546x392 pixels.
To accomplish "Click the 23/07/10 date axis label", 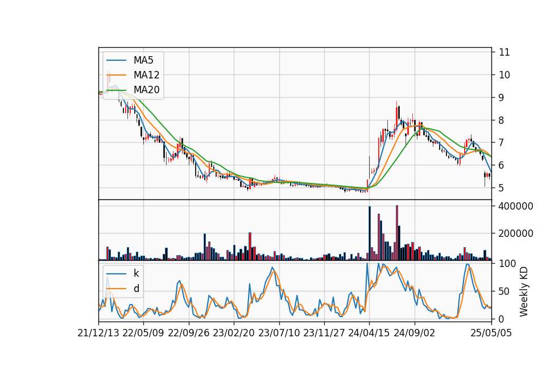I will click(279, 333).
